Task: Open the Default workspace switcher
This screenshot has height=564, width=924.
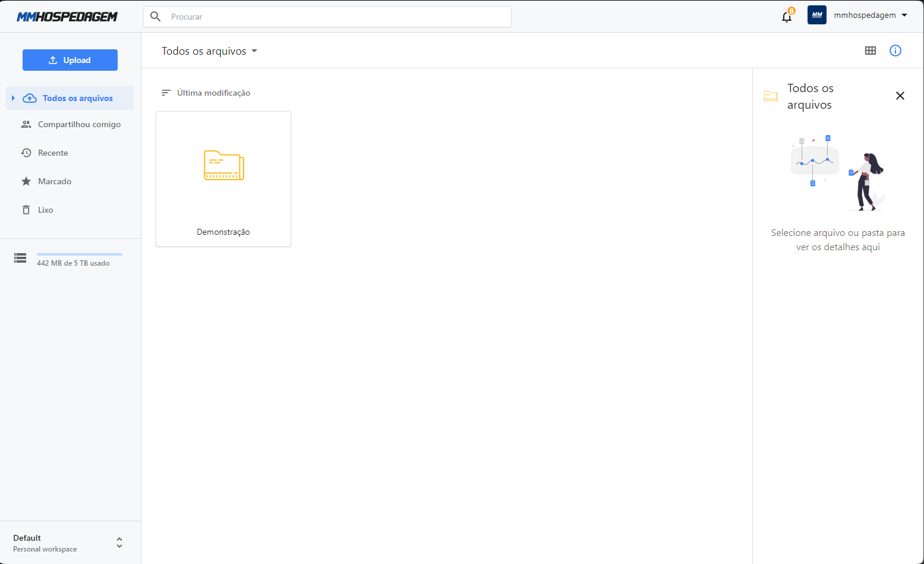Action: point(70,543)
